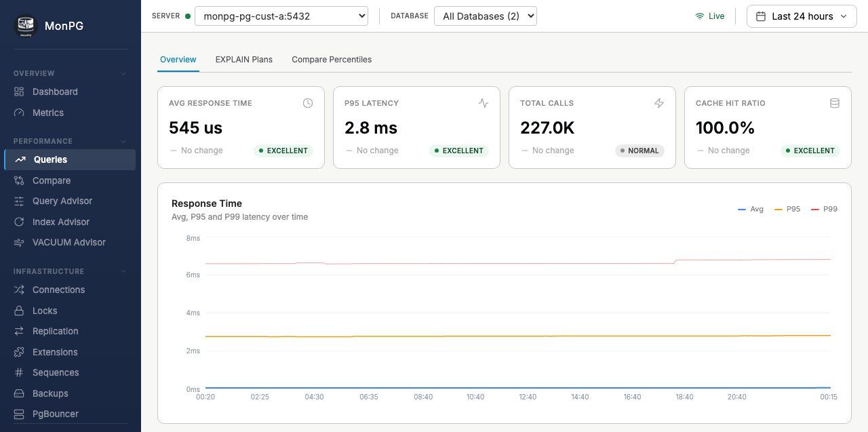This screenshot has width=868, height=432.
Task: Click the Query Advisor sliders icon
Action: (19, 201)
